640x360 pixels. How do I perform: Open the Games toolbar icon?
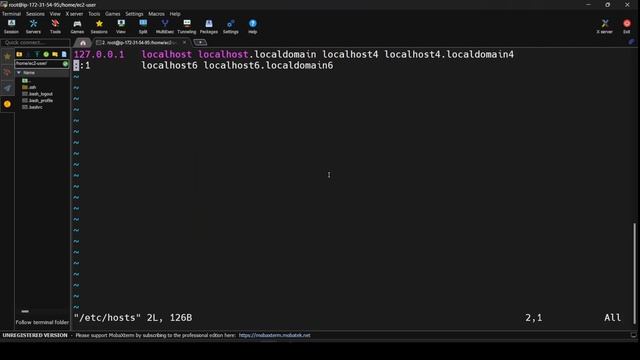coord(77,27)
